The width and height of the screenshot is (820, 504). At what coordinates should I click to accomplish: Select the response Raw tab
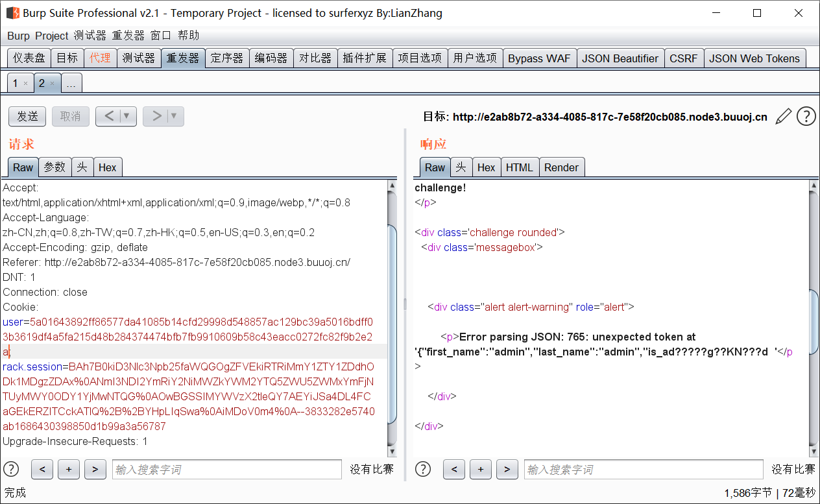point(435,167)
